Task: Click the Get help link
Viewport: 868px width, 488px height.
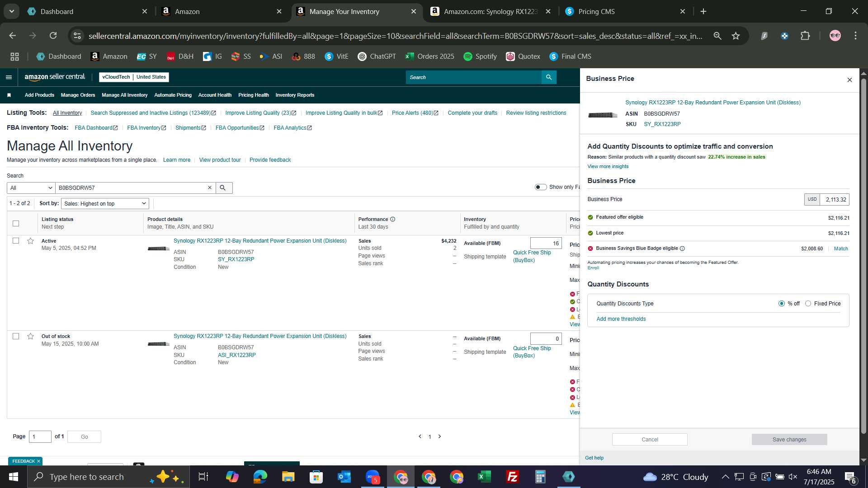Action: (594, 458)
